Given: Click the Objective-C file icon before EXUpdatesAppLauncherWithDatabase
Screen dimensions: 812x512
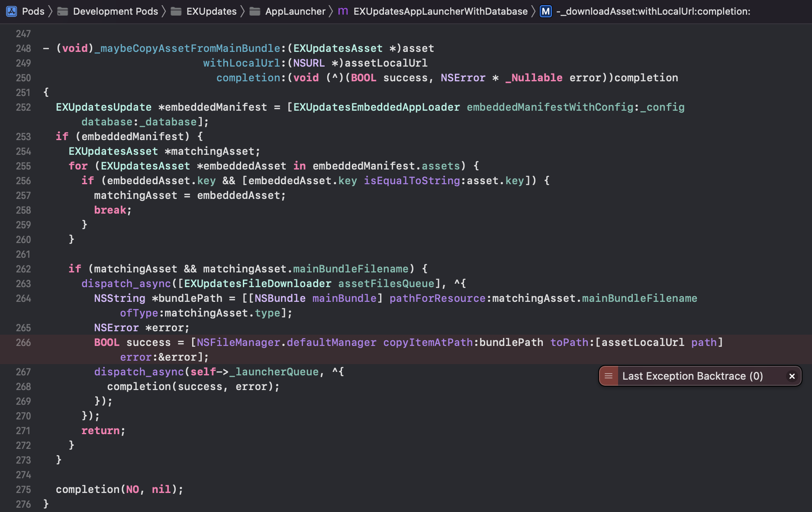Looking at the screenshot, I should coord(343,11).
